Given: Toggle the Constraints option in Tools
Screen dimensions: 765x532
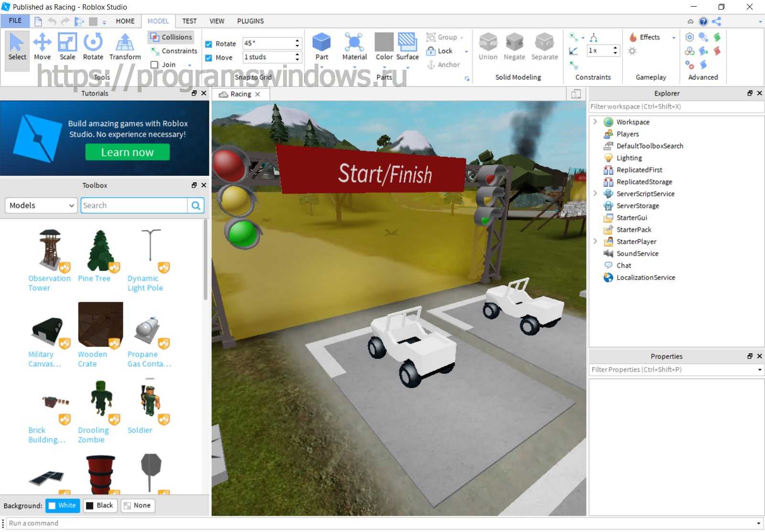Looking at the screenshot, I should click(174, 51).
